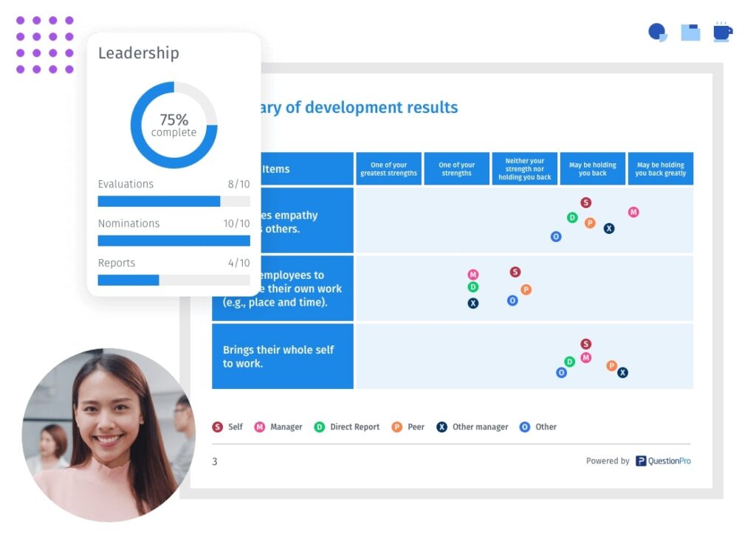Select the Self legend icon

click(x=219, y=427)
